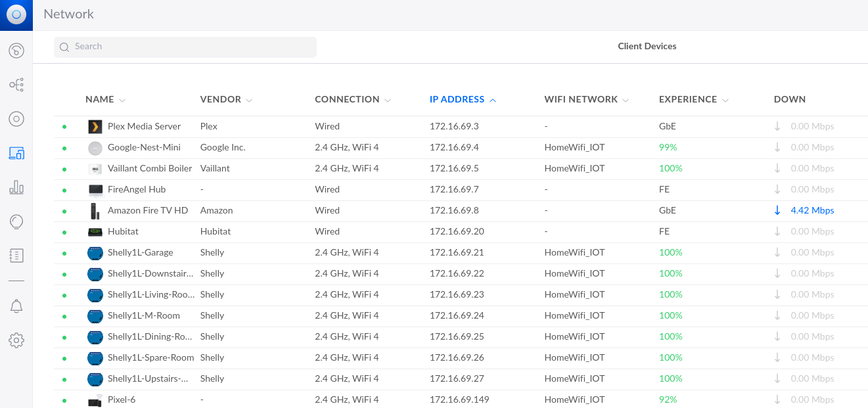Sort by the WiFi Network column
The width and height of the screenshot is (868, 408).
click(x=581, y=99)
